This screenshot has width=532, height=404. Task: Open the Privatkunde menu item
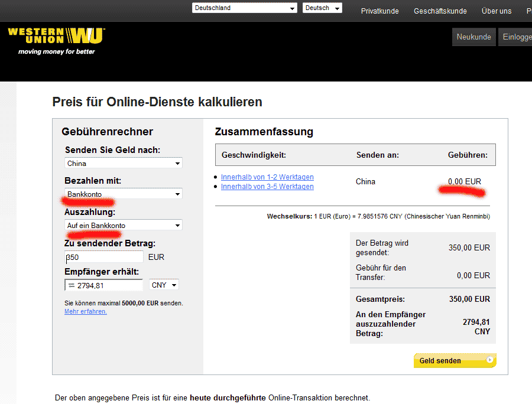click(x=379, y=11)
